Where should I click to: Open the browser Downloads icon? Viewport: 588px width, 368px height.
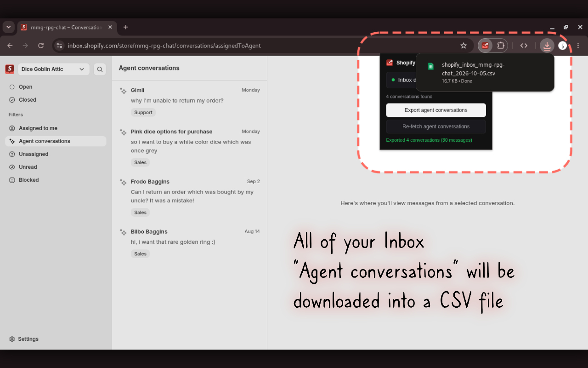coord(547,46)
